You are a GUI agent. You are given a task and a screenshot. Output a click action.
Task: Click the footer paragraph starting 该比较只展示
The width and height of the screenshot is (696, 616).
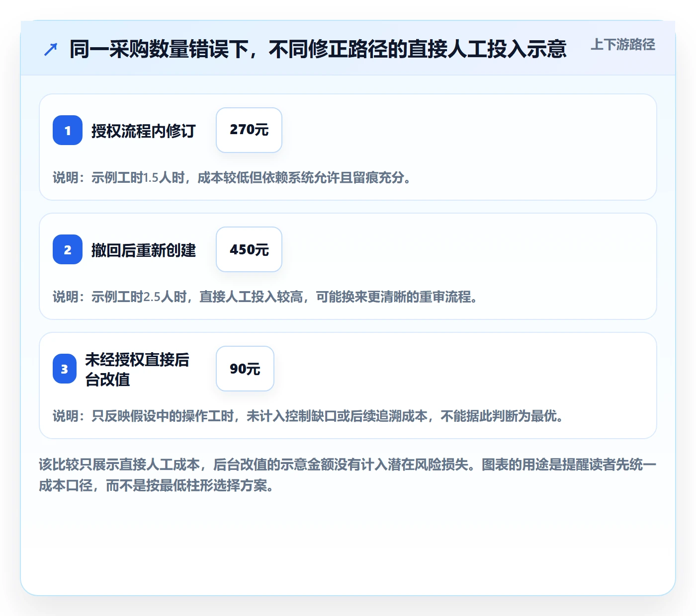click(x=348, y=475)
